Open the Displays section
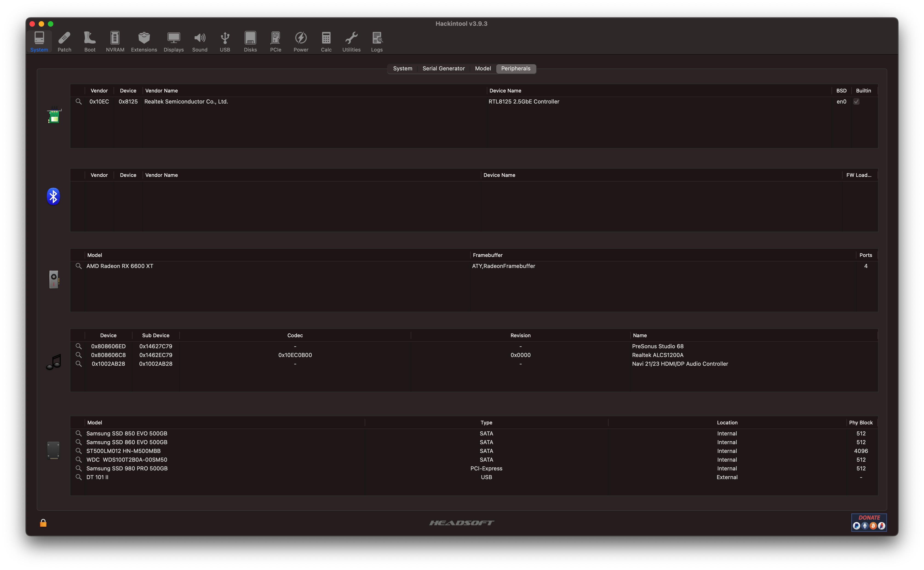Image resolution: width=924 pixels, height=570 pixels. pos(173,41)
